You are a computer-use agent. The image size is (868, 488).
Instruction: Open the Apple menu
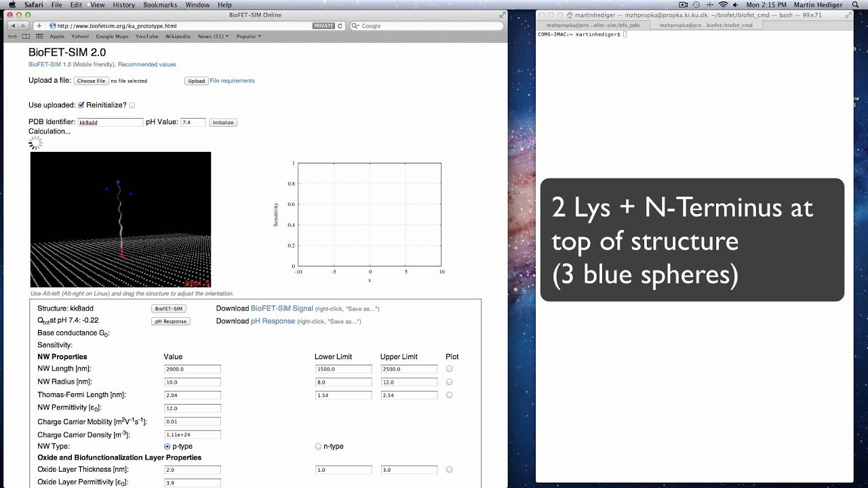click(x=12, y=5)
